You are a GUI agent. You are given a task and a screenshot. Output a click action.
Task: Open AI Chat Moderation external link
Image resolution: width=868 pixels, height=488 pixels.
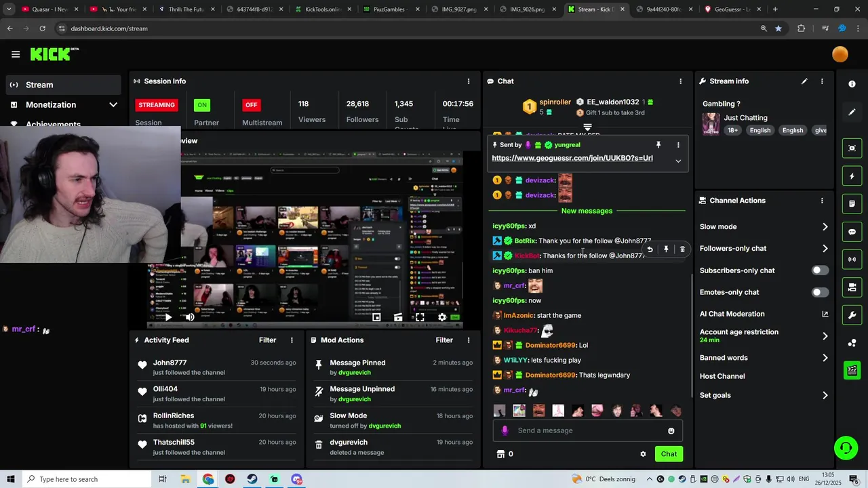pos(825,314)
